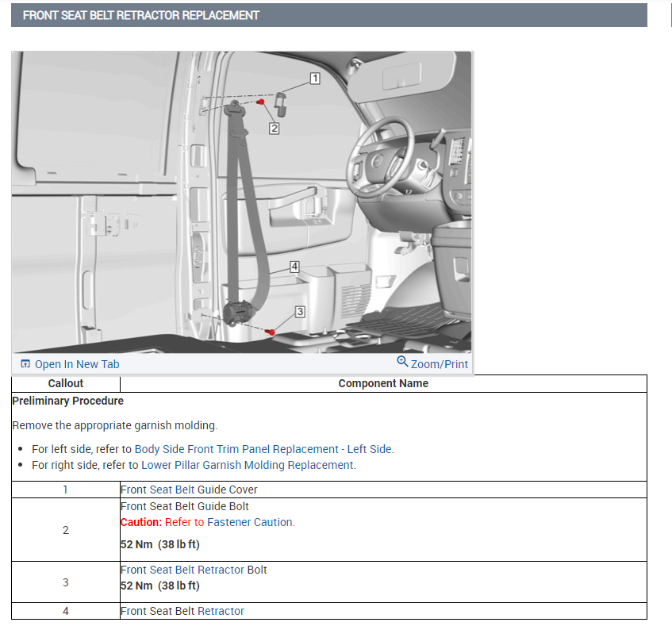This screenshot has height=626, width=672.
Task: Select the Component Name column header
Action: [383, 383]
